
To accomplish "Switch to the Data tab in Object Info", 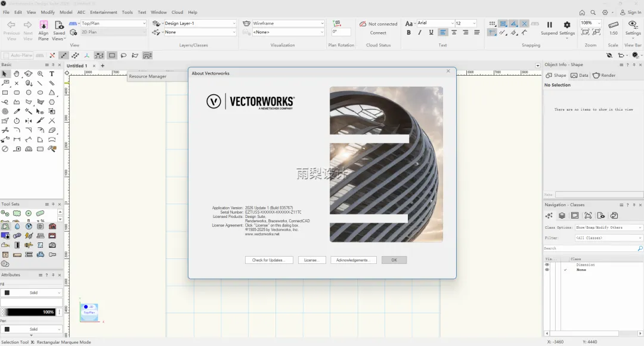I will pyautogui.click(x=580, y=76).
